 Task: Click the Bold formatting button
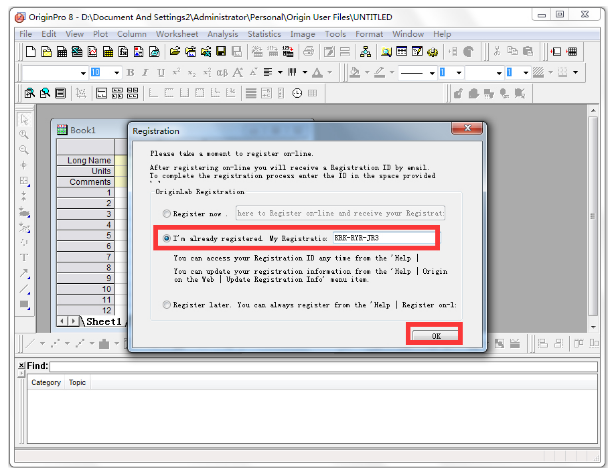pyautogui.click(x=131, y=73)
